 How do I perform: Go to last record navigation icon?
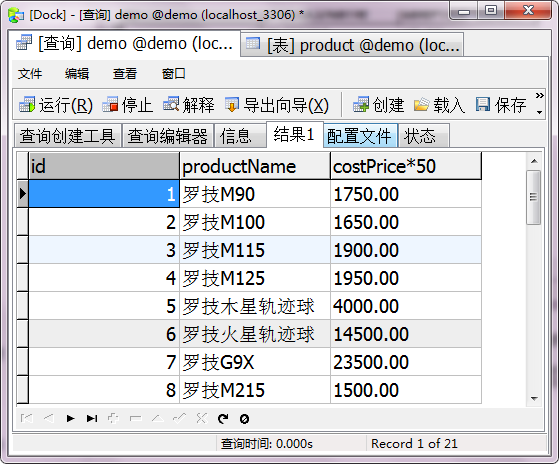coord(92,418)
